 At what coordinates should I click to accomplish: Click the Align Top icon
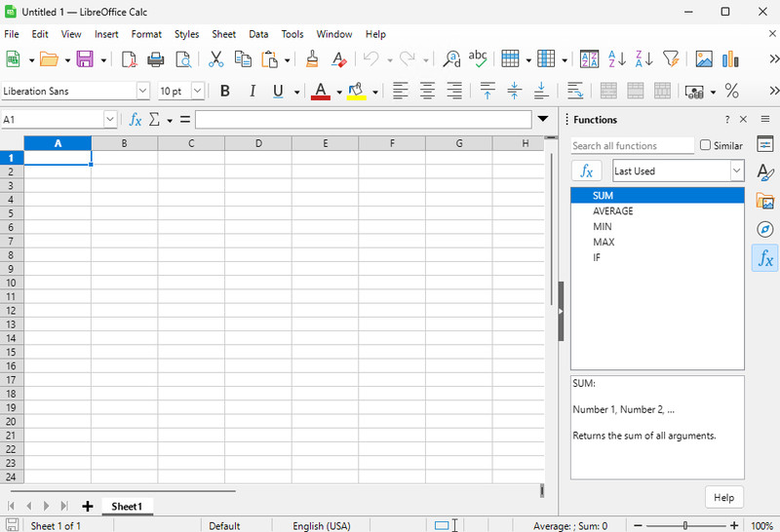click(x=487, y=91)
